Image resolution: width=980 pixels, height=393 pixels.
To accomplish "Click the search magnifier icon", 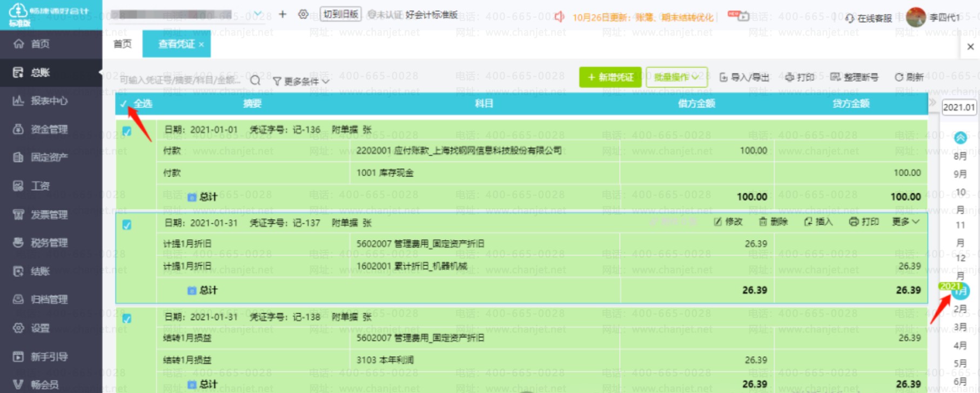I will (256, 80).
